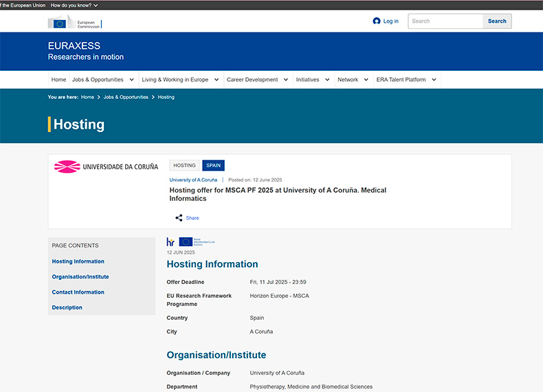The image size is (543, 392).
Task: Click the '12 JUN 2025' date label
Action: point(181,252)
